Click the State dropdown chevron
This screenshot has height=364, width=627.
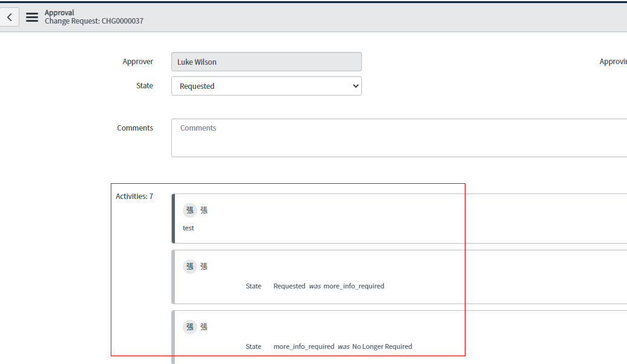(x=356, y=86)
